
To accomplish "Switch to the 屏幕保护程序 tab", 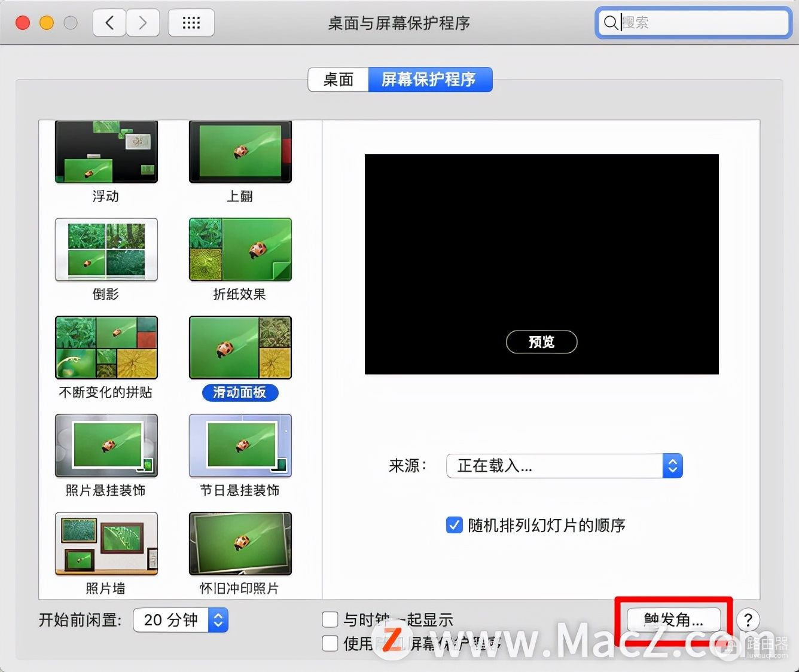I will tap(430, 80).
